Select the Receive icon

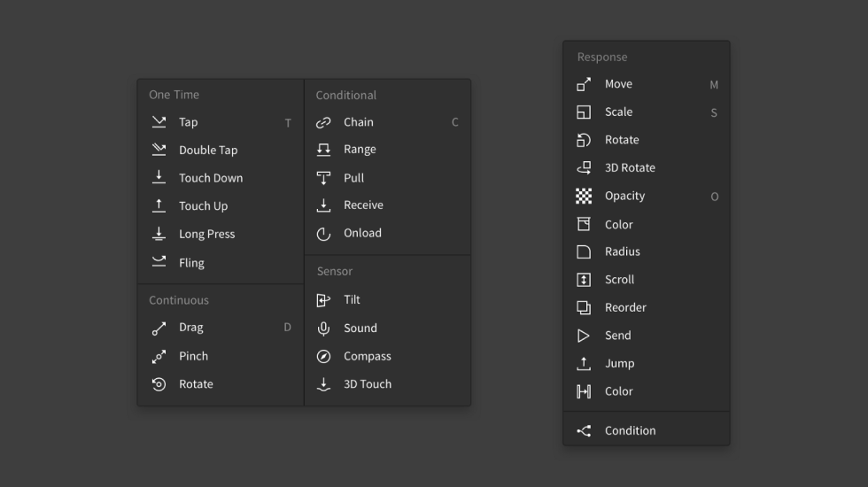323,205
